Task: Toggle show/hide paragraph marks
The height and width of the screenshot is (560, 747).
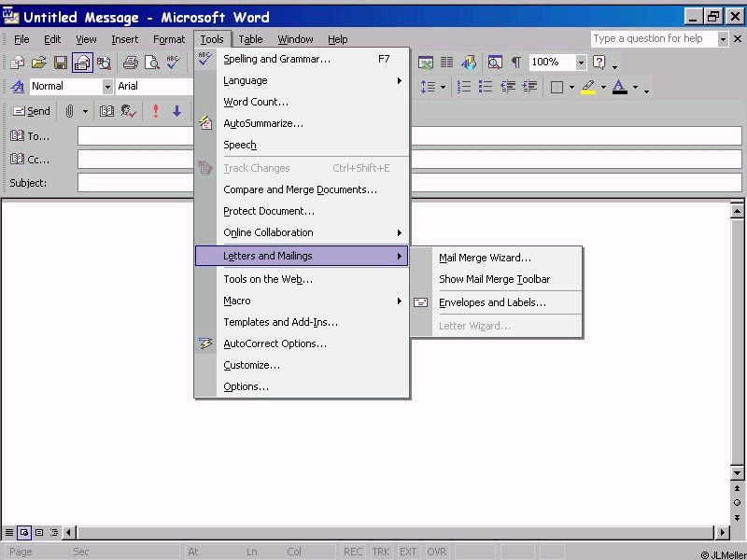Action: point(515,63)
